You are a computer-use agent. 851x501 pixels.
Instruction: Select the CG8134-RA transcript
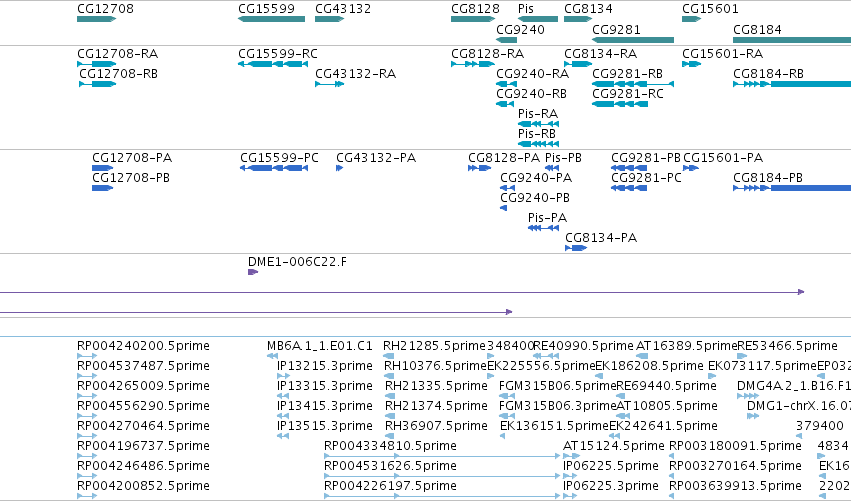tap(578, 64)
